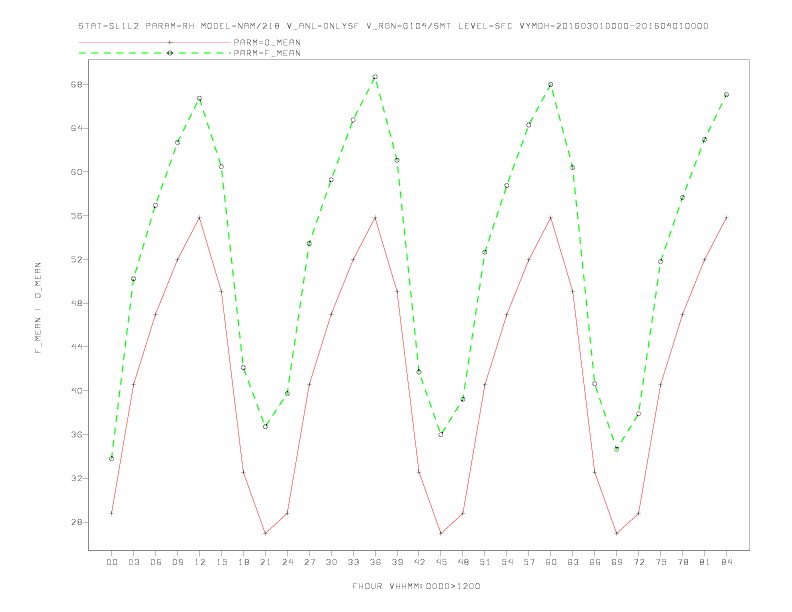The image size is (792, 612).
Task: Click the y-axis tick label 56
Action: click(x=76, y=216)
